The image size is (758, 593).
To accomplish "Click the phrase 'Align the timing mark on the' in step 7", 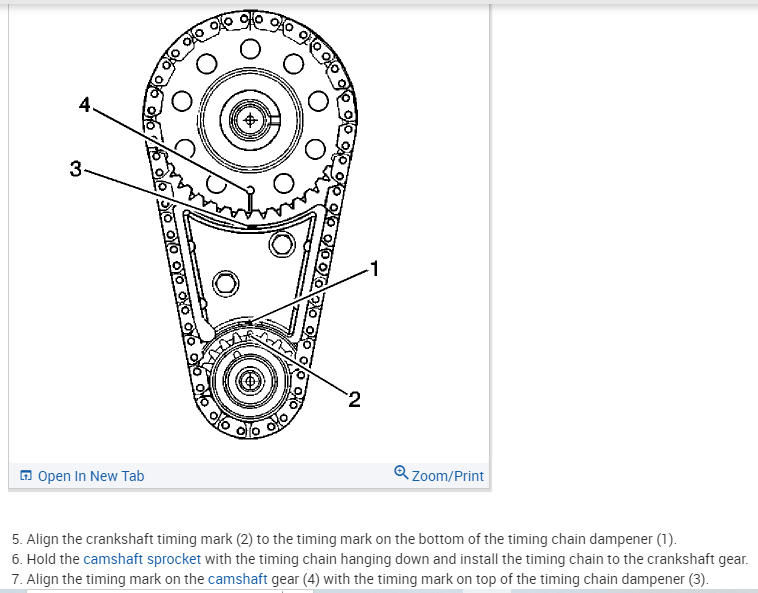I will pos(115,579).
